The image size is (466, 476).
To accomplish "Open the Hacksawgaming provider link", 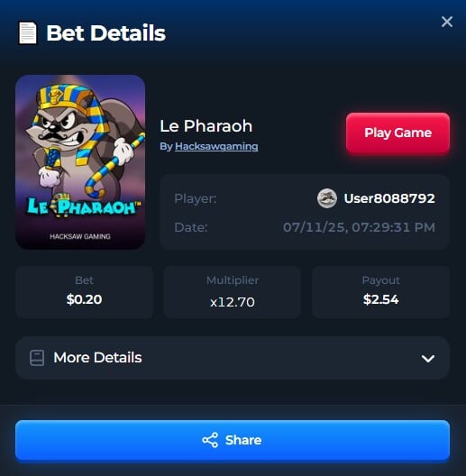I will click(x=216, y=146).
